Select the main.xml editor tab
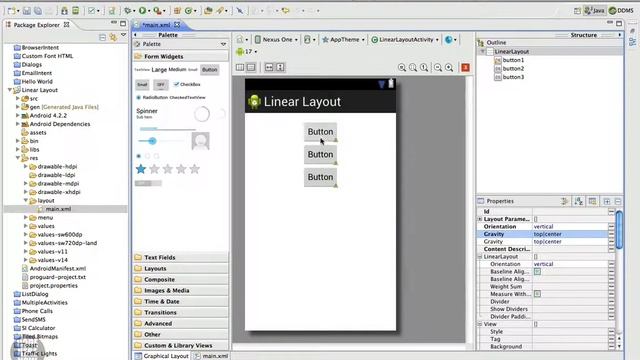 156,25
